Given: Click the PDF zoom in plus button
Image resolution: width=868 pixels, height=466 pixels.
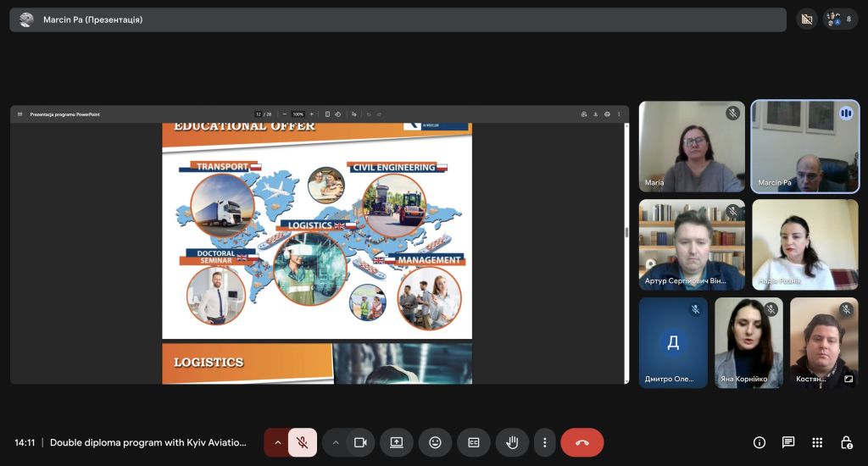Looking at the screenshot, I should [311, 114].
